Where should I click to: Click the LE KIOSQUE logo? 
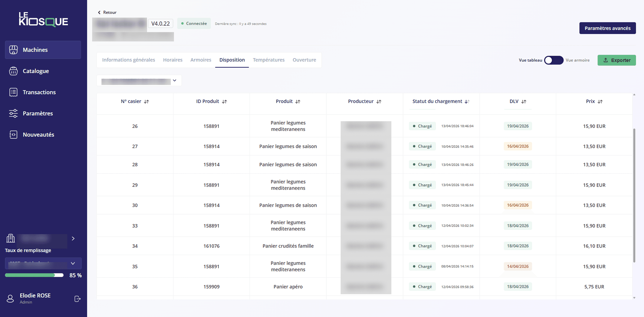point(43,20)
